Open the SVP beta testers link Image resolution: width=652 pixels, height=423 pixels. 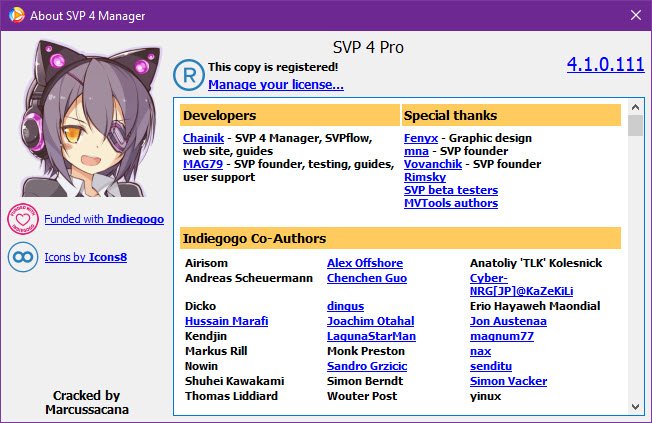[451, 190]
